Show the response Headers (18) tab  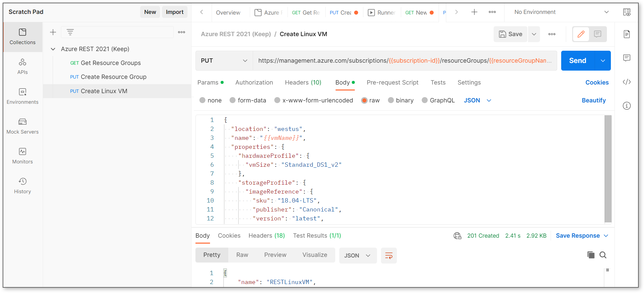[267, 236]
